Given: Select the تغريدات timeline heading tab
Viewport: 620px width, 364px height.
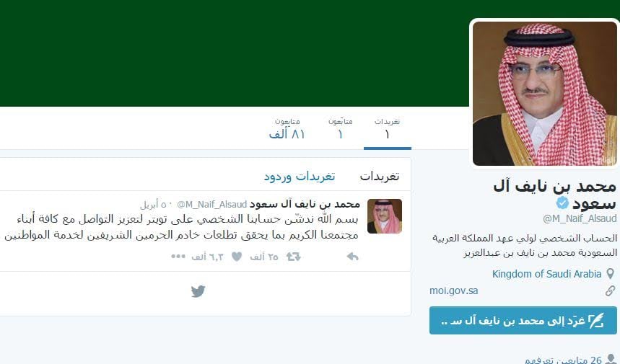Looking at the screenshot, I should (379, 177).
